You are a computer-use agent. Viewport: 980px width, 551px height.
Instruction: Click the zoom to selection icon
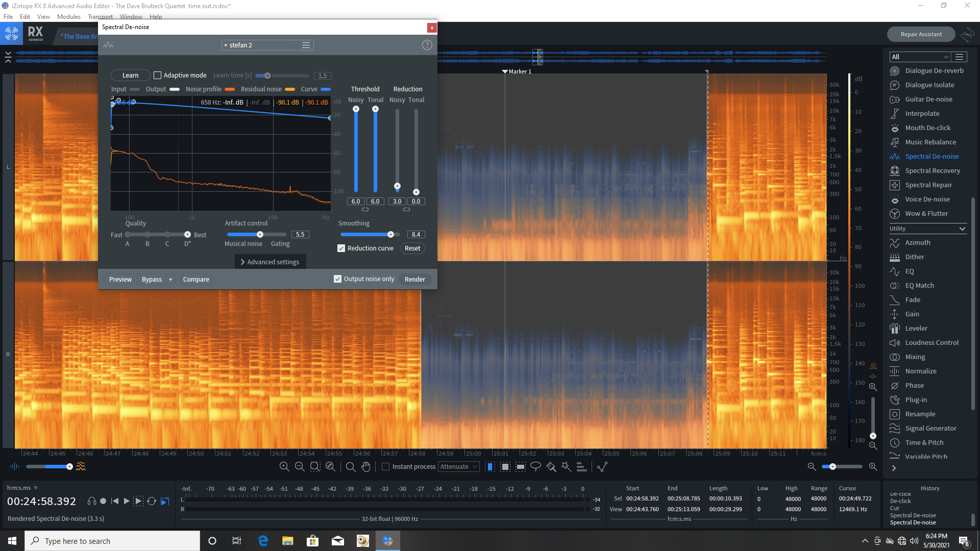click(x=315, y=466)
